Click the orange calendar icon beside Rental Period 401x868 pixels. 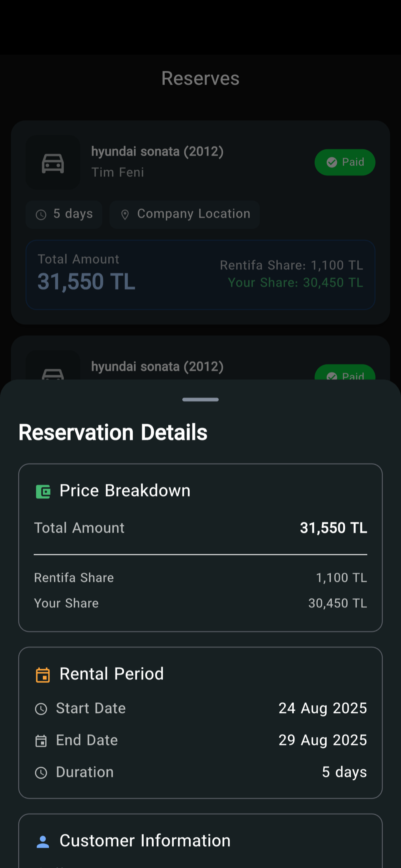pos(43,675)
